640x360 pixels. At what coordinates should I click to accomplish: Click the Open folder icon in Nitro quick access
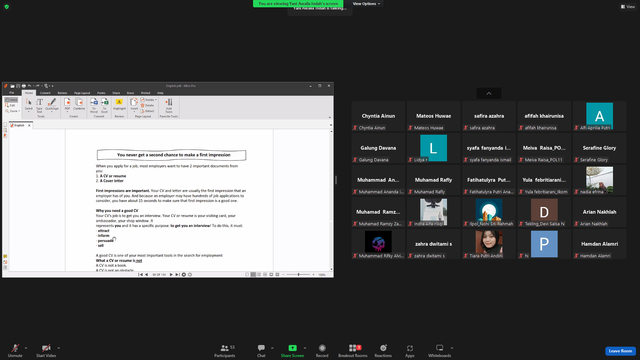tap(13, 86)
